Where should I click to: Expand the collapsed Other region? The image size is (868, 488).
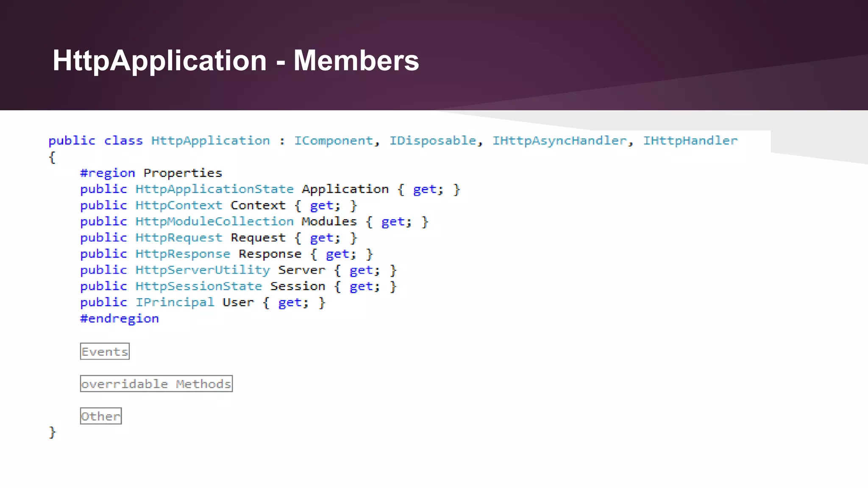click(x=100, y=416)
